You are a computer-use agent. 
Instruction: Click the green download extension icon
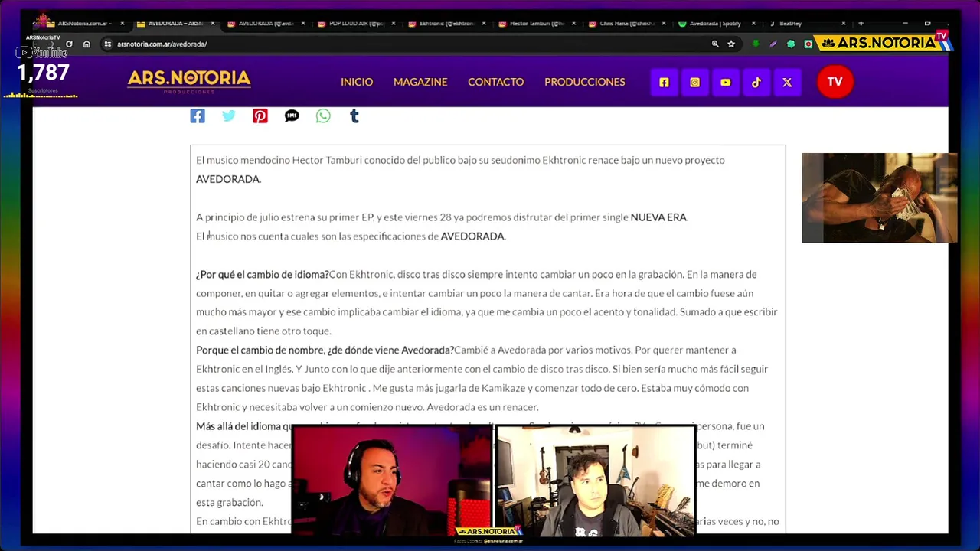756,44
